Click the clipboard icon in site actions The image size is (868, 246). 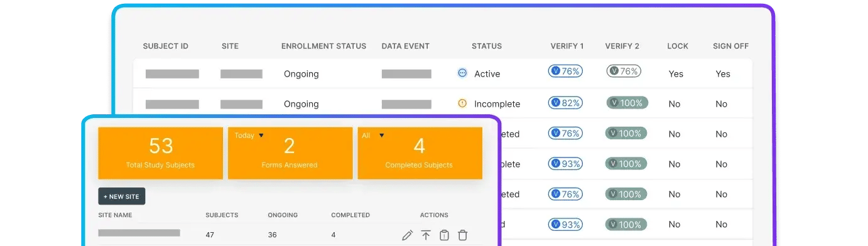pyautogui.click(x=444, y=235)
